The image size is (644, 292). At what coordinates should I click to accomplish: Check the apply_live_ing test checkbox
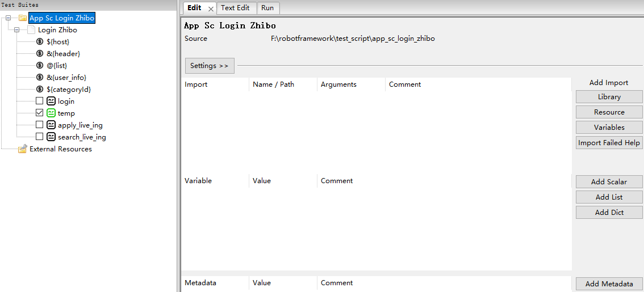click(x=40, y=125)
